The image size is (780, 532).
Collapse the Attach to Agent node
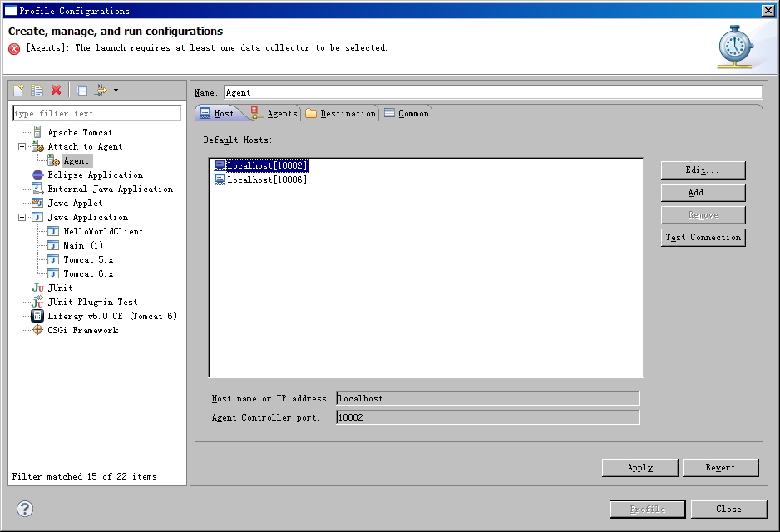coord(22,146)
